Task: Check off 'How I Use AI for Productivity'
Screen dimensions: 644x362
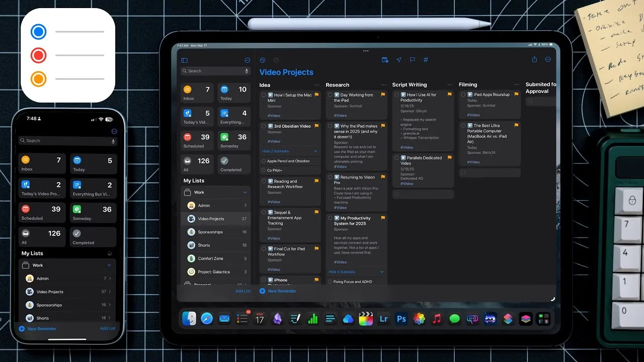Action: point(396,95)
